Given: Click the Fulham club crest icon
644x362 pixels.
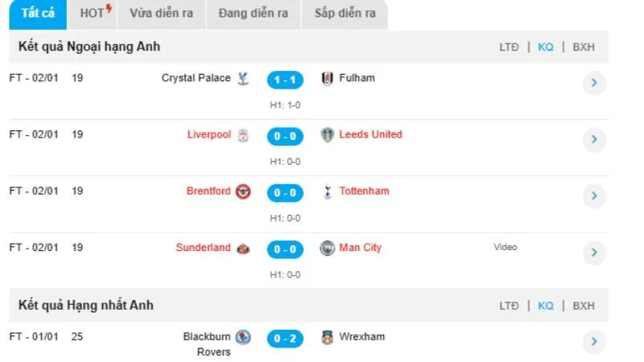Looking at the screenshot, I should click(x=327, y=79).
